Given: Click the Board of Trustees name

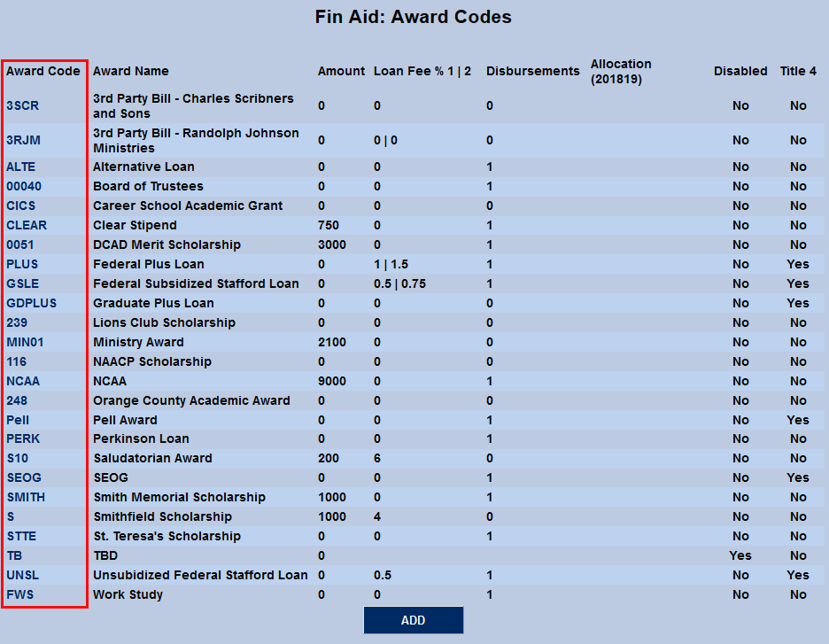Looking at the screenshot, I should [x=148, y=186].
